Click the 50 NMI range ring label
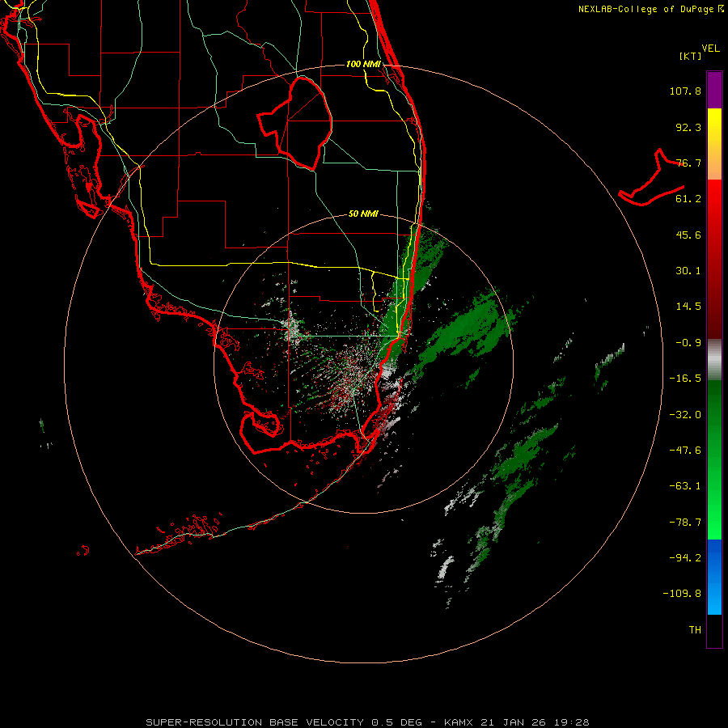Viewport: 728px width, 728px height. coord(363,214)
